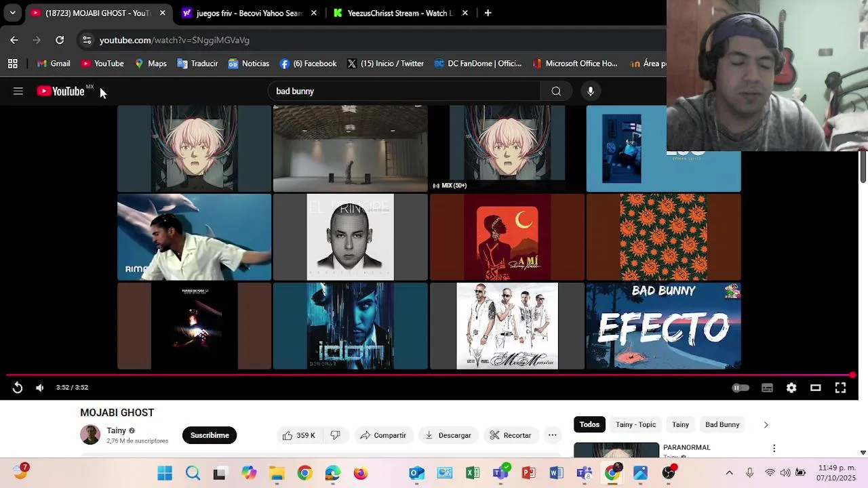Open the dolphin video endscreen thumbnail

[194, 237]
